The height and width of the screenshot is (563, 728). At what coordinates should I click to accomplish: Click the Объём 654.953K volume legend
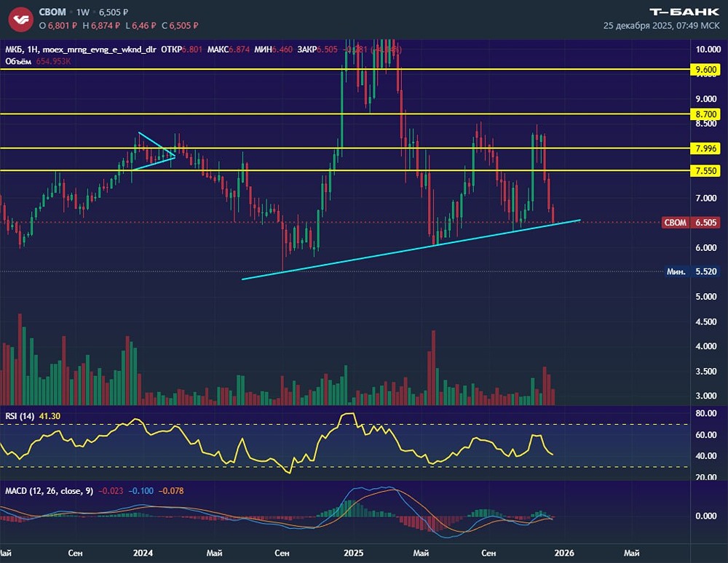(38, 61)
